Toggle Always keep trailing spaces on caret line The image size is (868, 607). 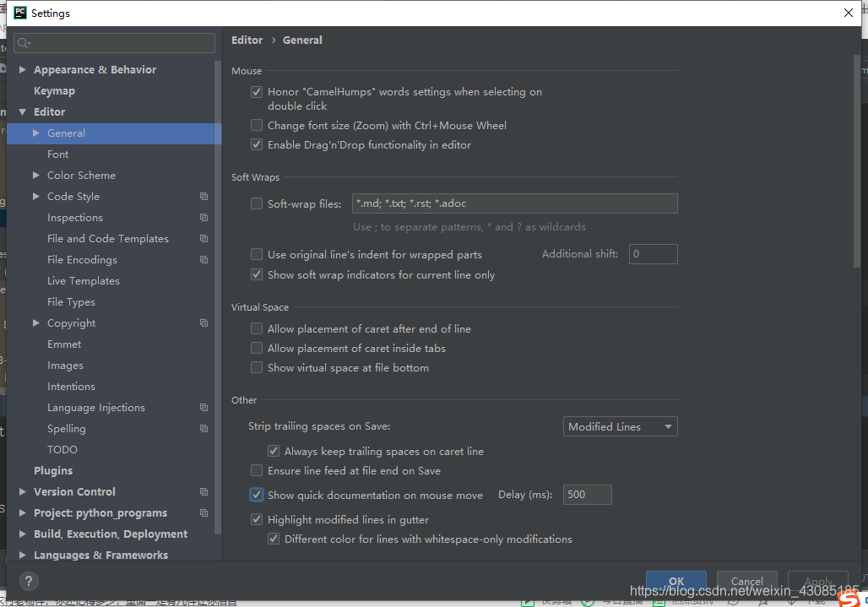274,451
